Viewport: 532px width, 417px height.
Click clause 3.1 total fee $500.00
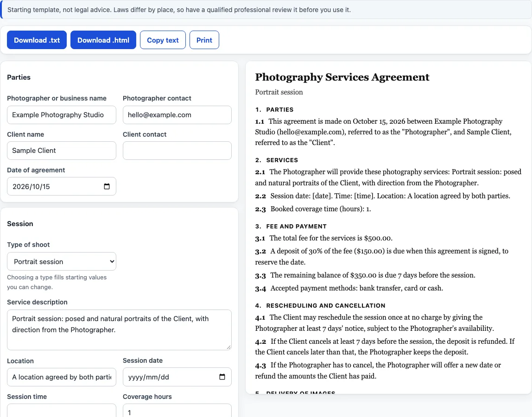click(x=323, y=238)
